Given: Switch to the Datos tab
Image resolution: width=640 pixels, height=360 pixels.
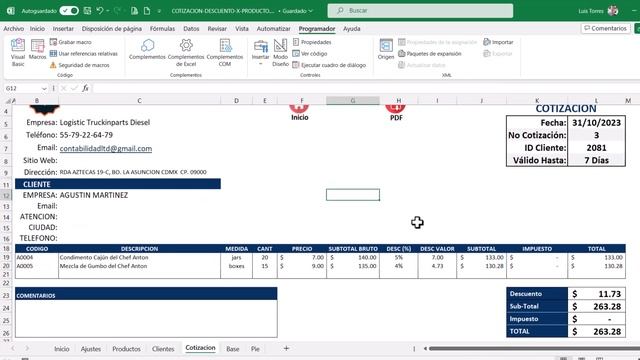Looking at the screenshot, I should coord(191,29).
